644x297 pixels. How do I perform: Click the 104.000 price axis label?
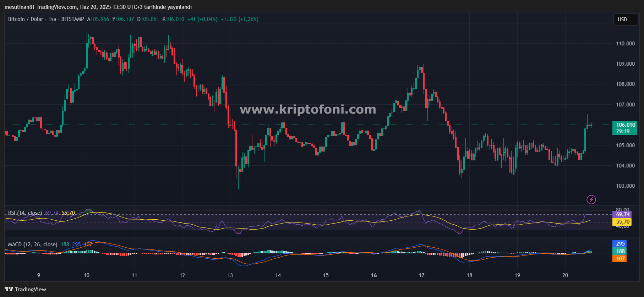coord(625,166)
